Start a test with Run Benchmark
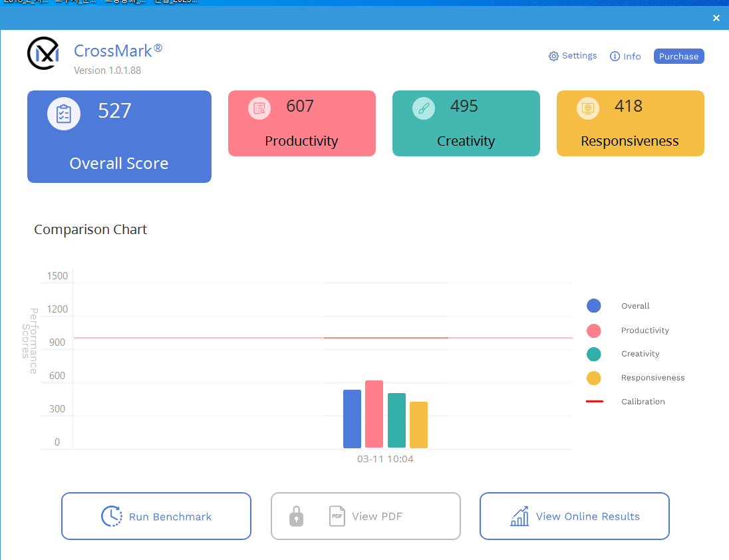Image resolution: width=729 pixels, height=560 pixels. (156, 516)
